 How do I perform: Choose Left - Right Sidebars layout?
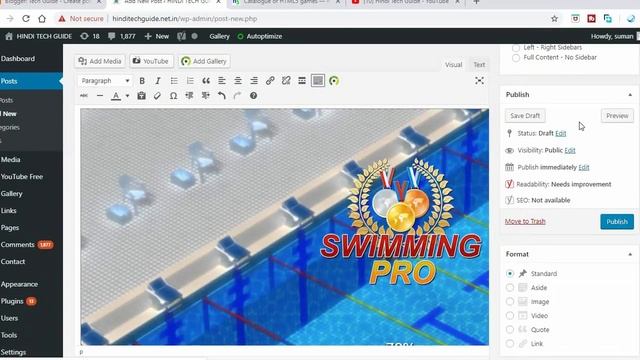516,48
